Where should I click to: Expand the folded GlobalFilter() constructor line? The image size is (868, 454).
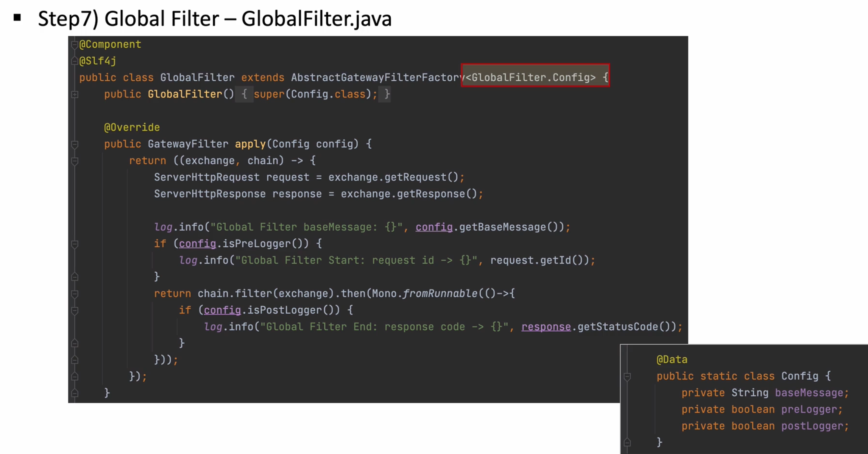tap(75, 95)
